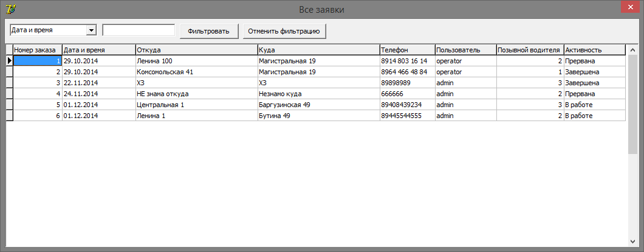
Task: Click the scroll down arrow at bottom right
Action: point(632,241)
